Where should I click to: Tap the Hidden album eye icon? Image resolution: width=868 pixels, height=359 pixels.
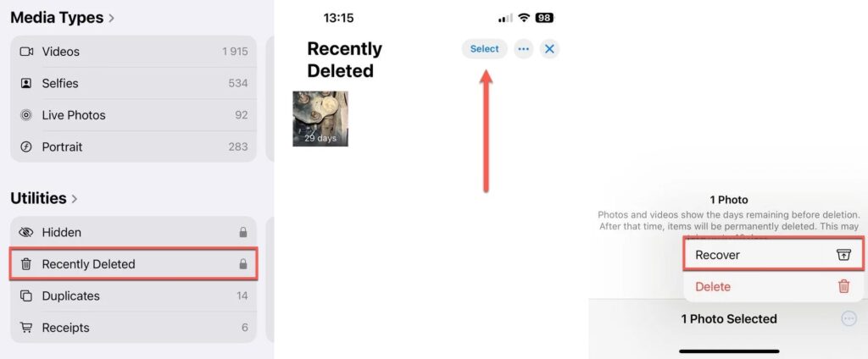26,232
